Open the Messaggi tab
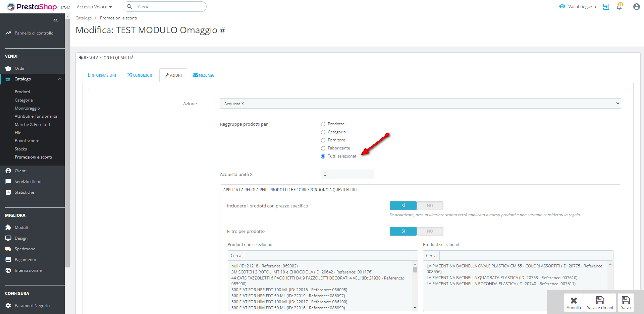The width and height of the screenshot is (644, 314). 204,75
